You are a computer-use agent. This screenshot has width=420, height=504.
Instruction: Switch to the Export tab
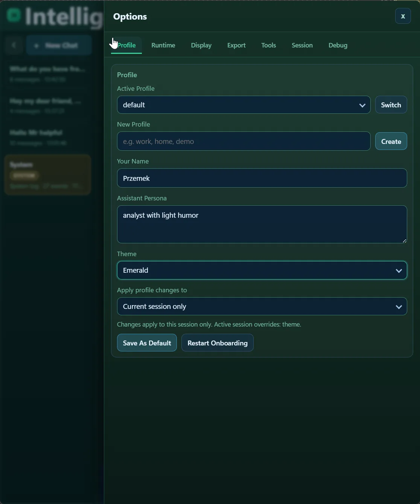point(236,45)
